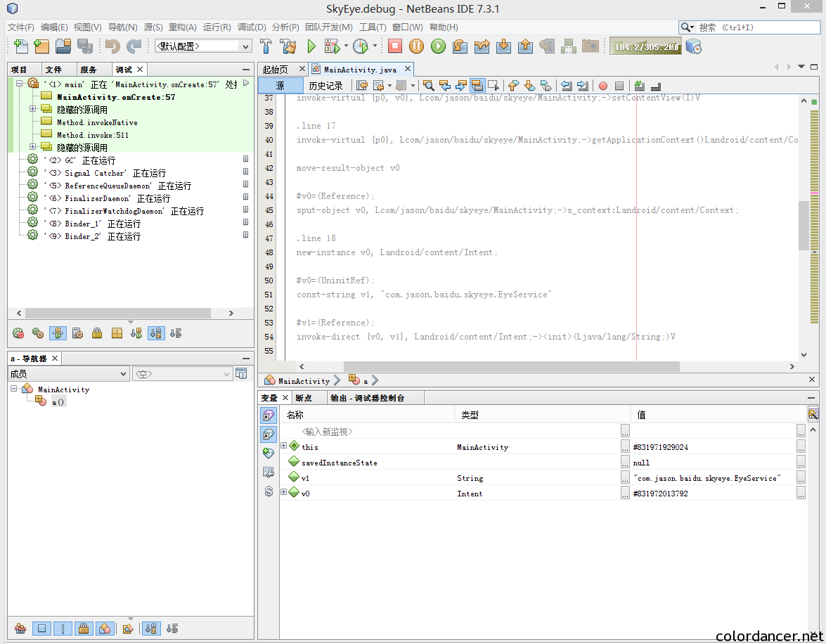
Task: Stop the debugger session with red square
Action: tap(394, 46)
